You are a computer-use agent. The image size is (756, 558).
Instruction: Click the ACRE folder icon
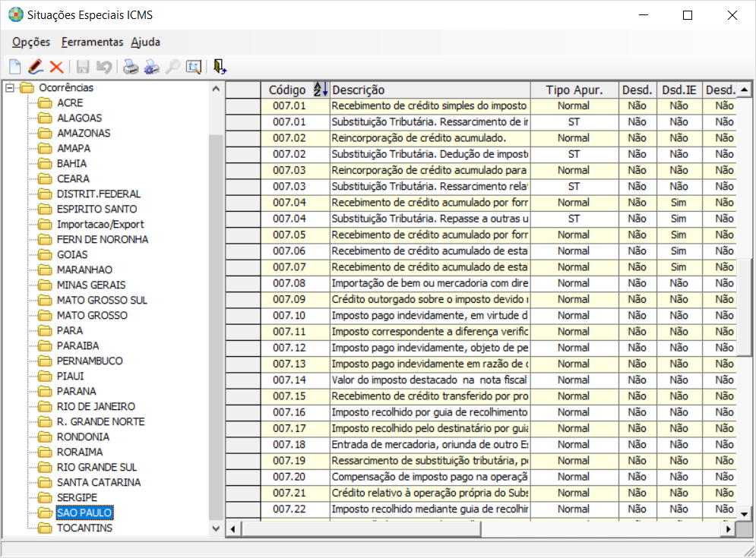(45, 103)
